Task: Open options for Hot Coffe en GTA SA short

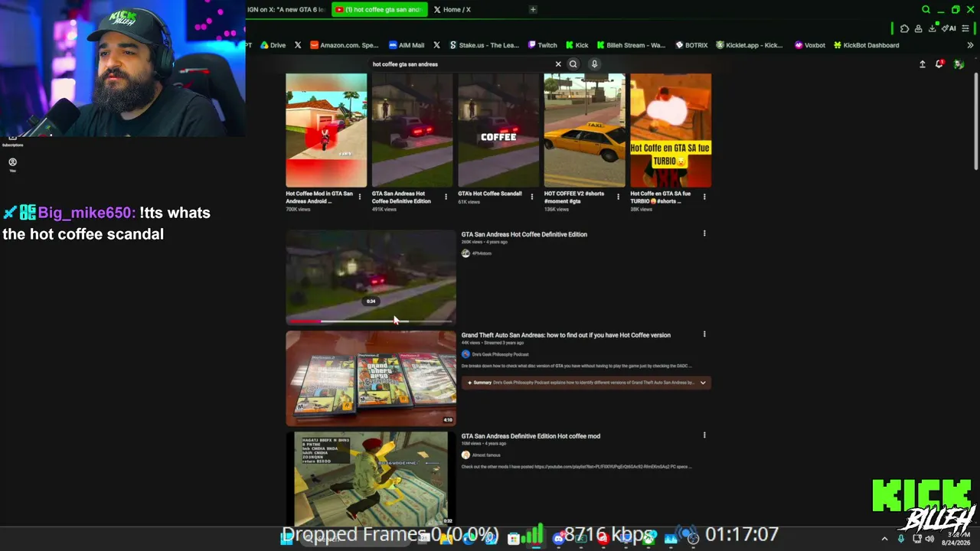Action: (704, 197)
